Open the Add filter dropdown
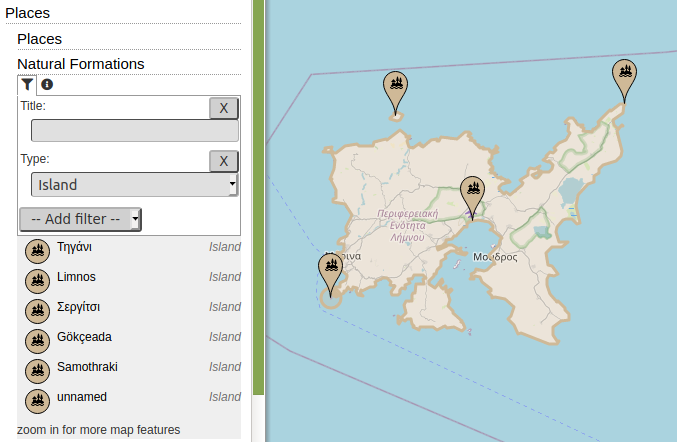The image size is (677, 442). tap(80, 219)
